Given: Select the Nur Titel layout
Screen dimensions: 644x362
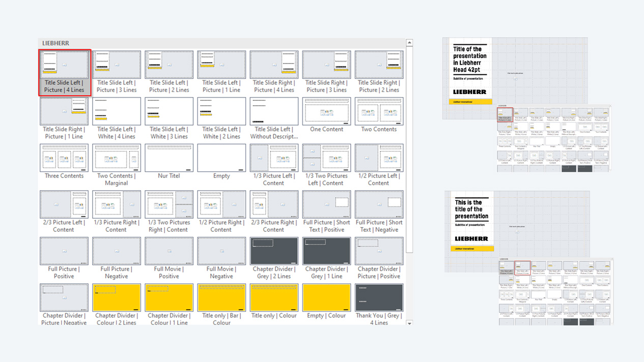Looking at the screenshot, I should click(169, 158).
